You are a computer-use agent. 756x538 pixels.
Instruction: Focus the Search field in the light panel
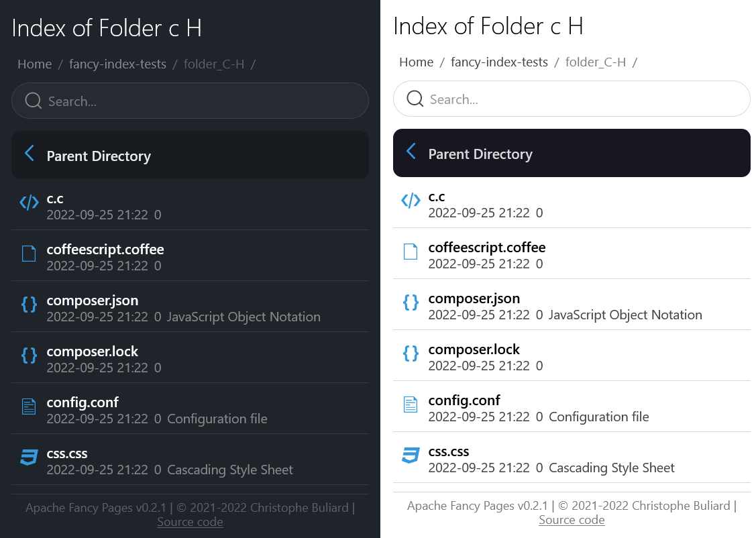coord(572,99)
